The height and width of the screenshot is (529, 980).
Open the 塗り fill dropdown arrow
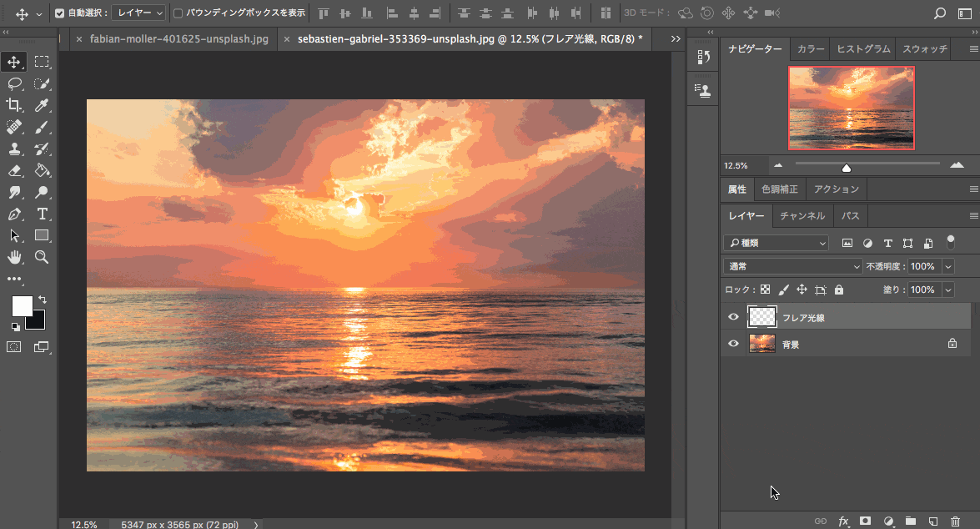pyautogui.click(x=948, y=290)
